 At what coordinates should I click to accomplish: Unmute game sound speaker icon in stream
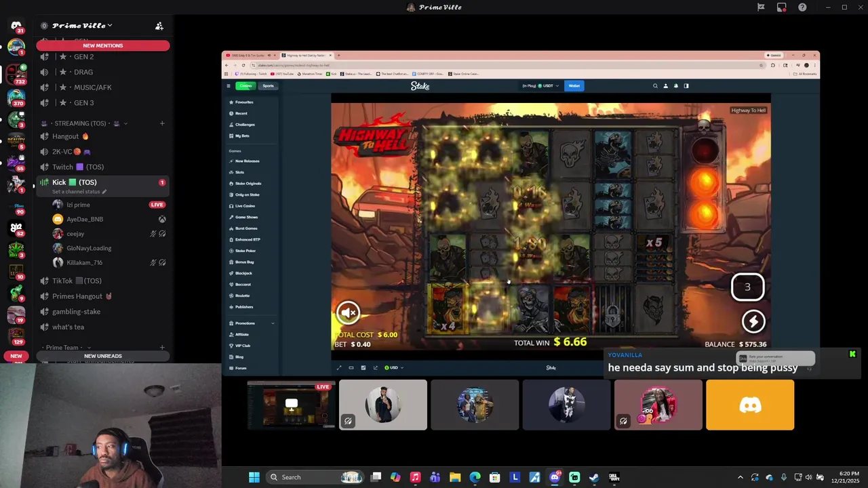(349, 312)
